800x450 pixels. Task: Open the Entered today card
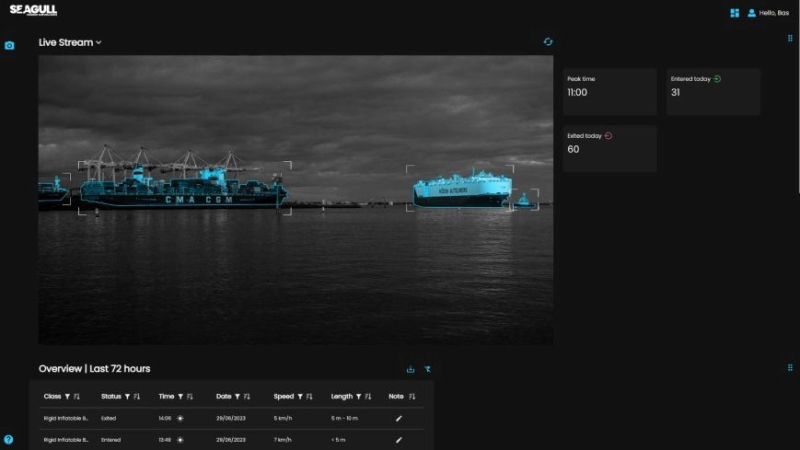point(713,92)
